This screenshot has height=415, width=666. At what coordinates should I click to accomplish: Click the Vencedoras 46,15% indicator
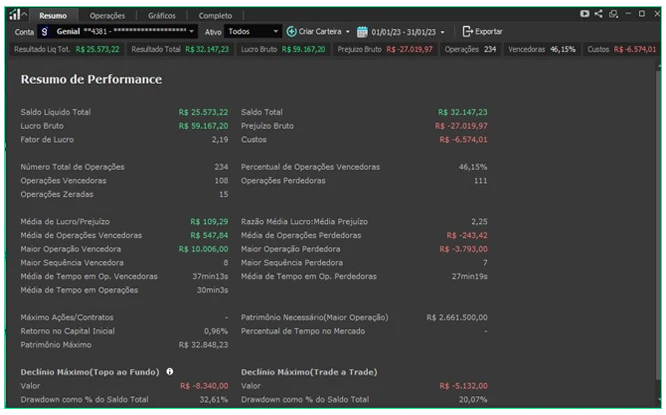[542, 49]
